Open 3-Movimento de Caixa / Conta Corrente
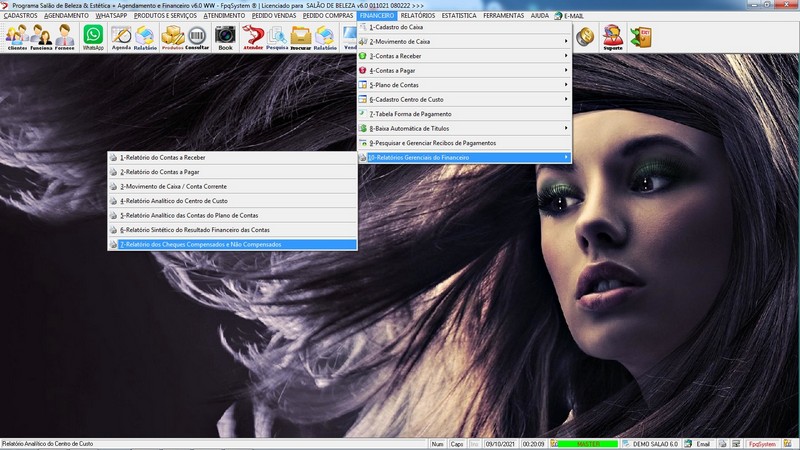This screenshot has height=450, width=800. click(x=232, y=187)
